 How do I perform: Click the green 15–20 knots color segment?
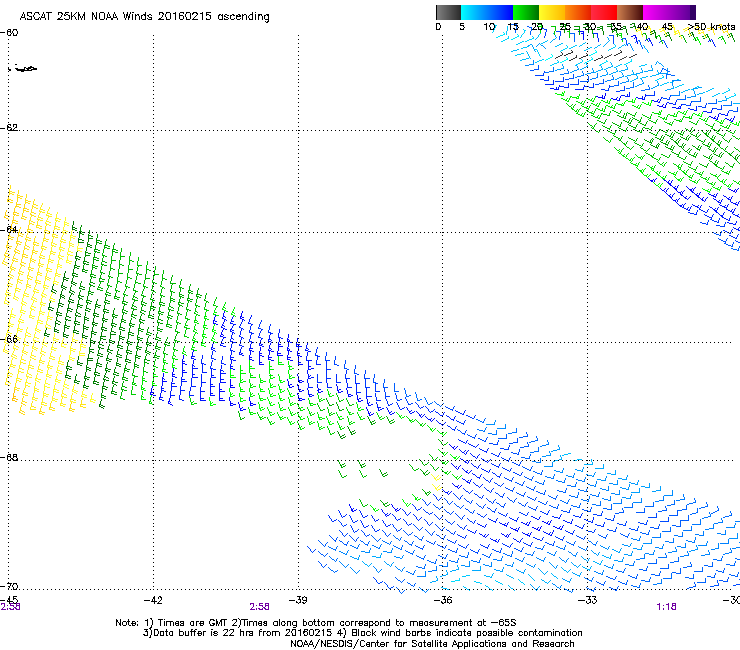click(x=526, y=12)
